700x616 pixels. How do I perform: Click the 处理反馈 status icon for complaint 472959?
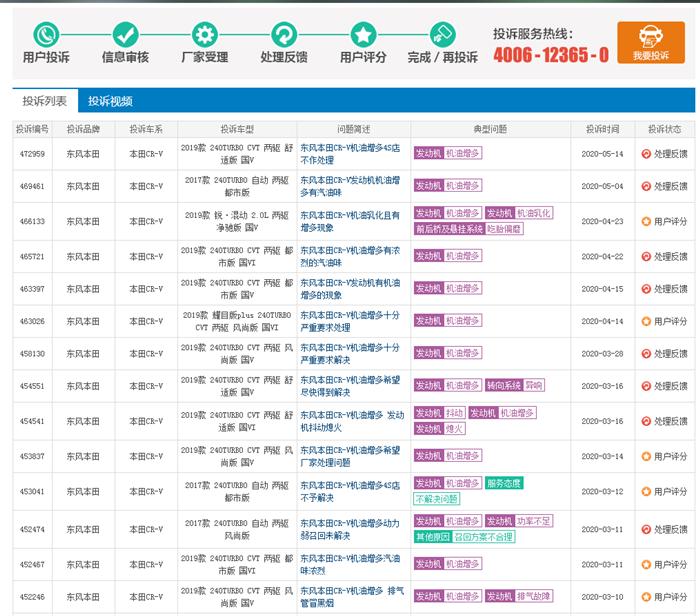coord(646,154)
